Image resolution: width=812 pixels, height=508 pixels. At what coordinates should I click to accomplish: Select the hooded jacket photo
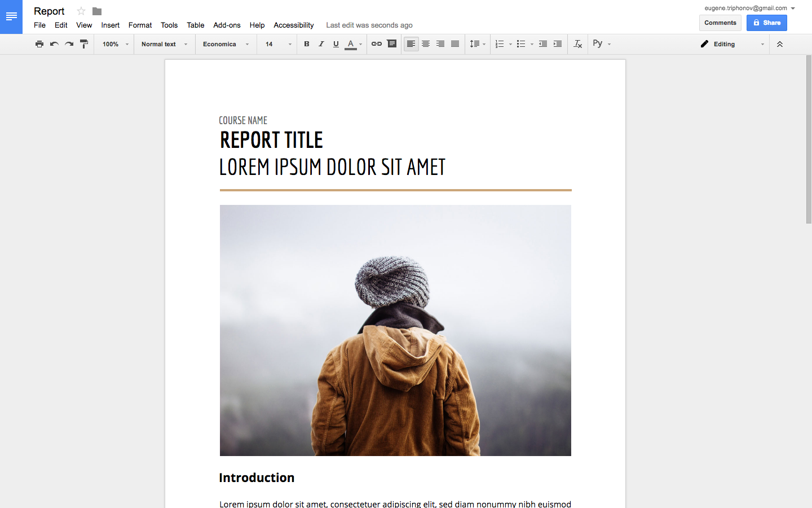[x=395, y=330]
